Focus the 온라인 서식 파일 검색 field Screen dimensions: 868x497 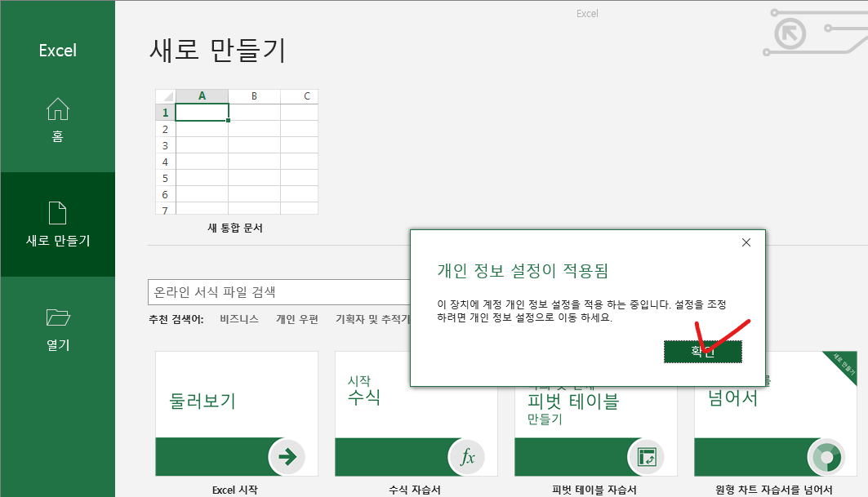pyautogui.click(x=279, y=292)
